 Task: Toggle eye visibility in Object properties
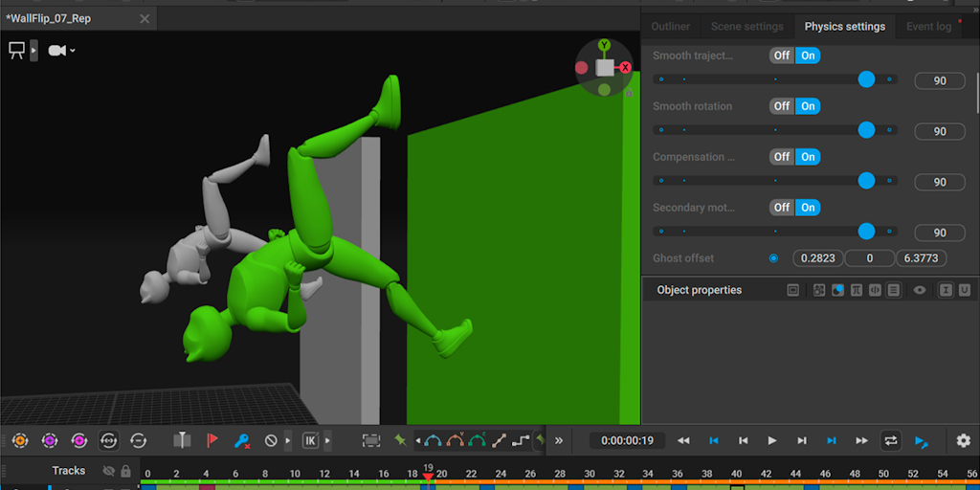920,290
